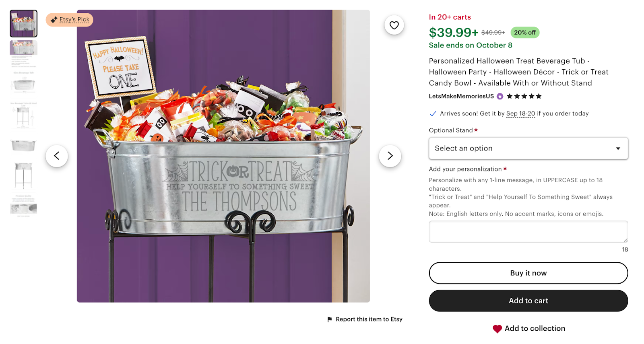Click the flag icon to report listing
This screenshot has width=644, height=344.
pos(329,319)
